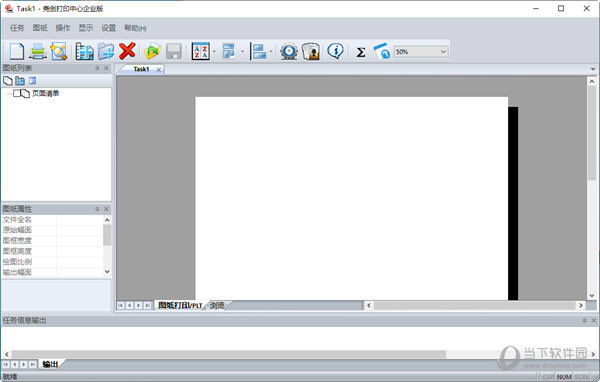600x382 pixels.
Task: Click the sigma statistics icon
Action: pyautogui.click(x=360, y=52)
